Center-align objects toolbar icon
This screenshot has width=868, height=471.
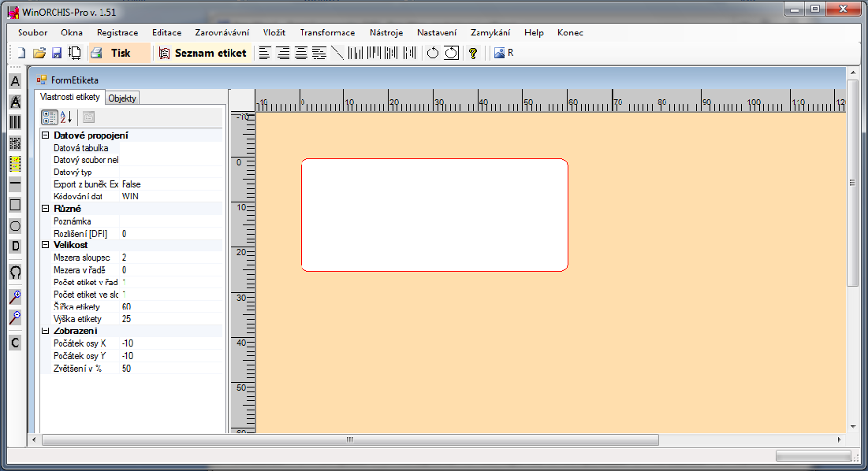click(x=301, y=53)
